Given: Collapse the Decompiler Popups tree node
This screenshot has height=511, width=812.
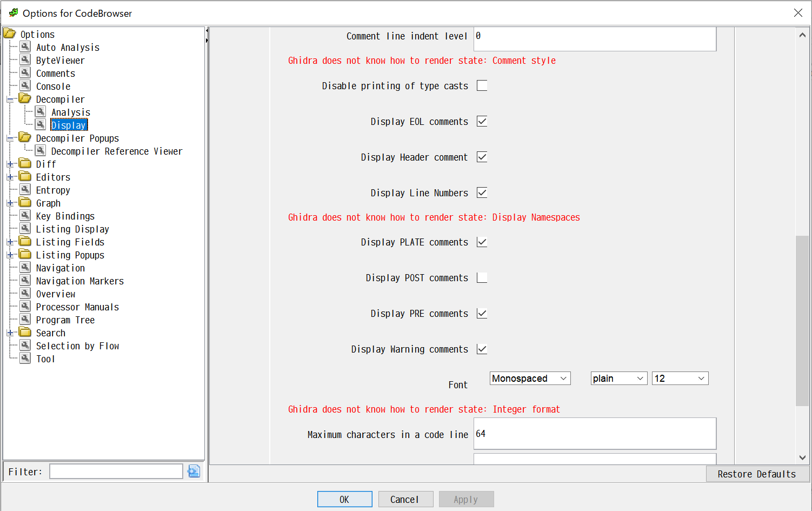Looking at the screenshot, I should (x=10, y=138).
